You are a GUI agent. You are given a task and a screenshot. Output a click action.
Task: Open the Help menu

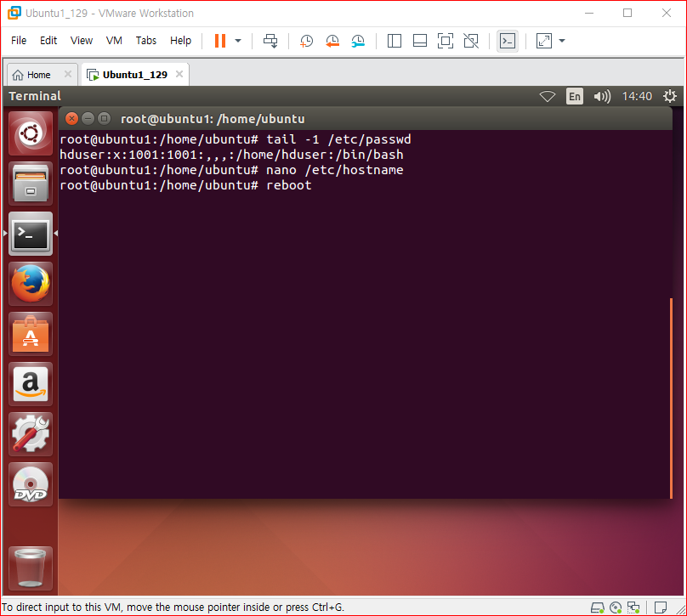coord(180,40)
